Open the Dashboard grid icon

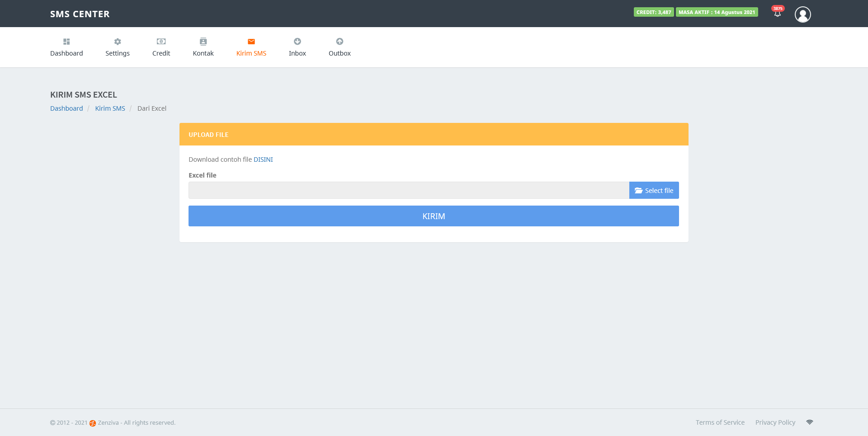[x=66, y=42]
